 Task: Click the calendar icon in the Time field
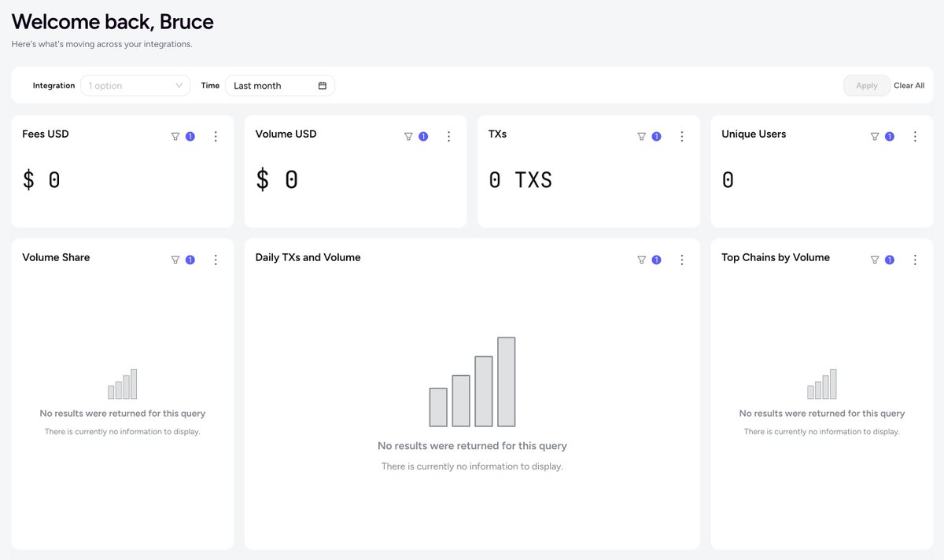tap(323, 86)
